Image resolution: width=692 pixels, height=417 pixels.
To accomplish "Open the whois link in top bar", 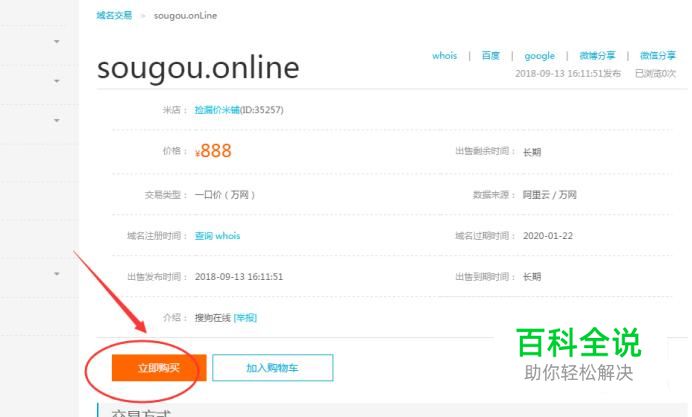I will (444, 56).
